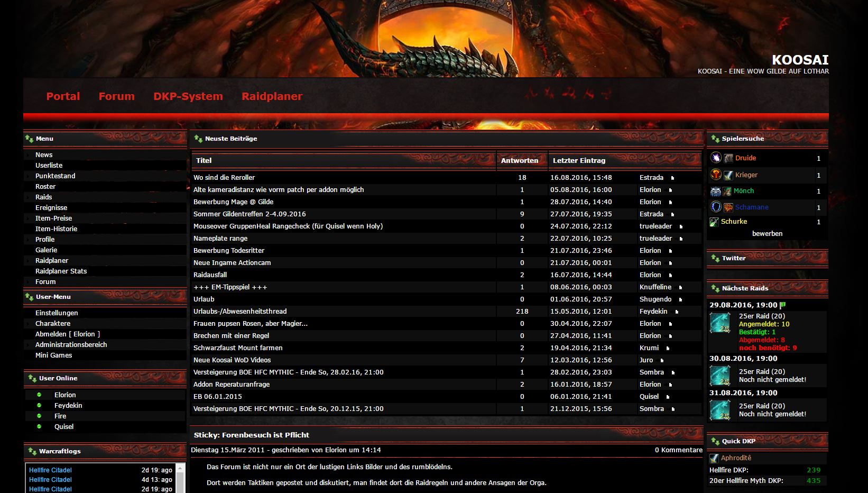Go to the Raidplaner tab in top navigation
The width and height of the screenshot is (868, 493).
(x=272, y=96)
